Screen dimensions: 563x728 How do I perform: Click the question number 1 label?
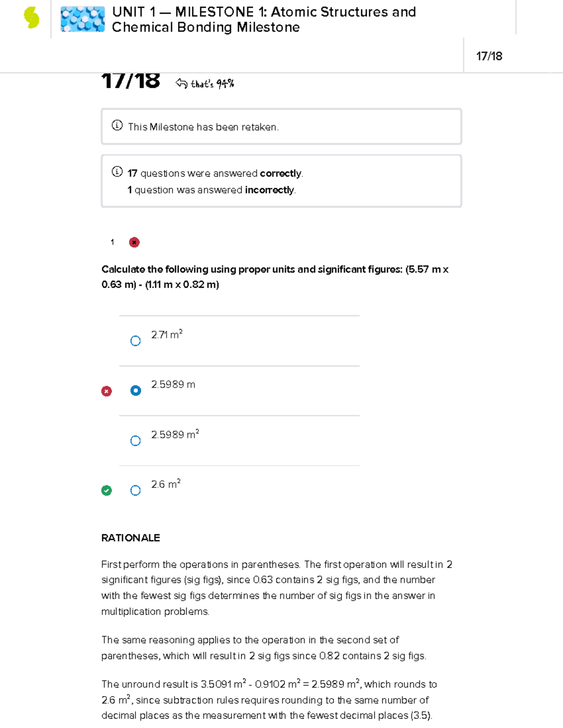pyautogui.click(x=112, y=242)
